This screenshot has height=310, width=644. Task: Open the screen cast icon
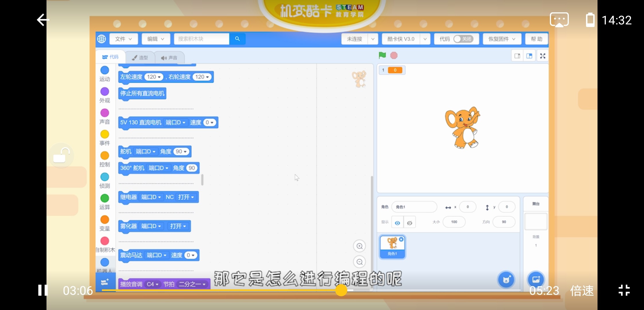[559, 20]
